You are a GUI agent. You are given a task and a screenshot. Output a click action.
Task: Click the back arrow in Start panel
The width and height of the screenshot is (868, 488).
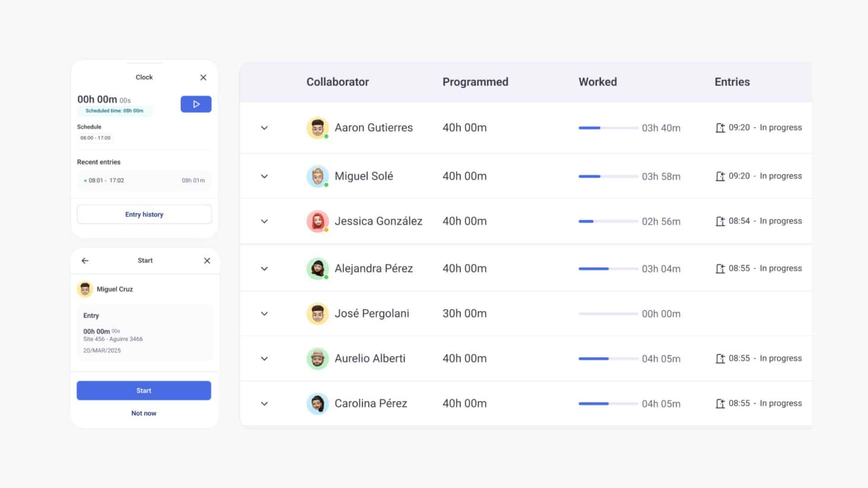point(85,261)
